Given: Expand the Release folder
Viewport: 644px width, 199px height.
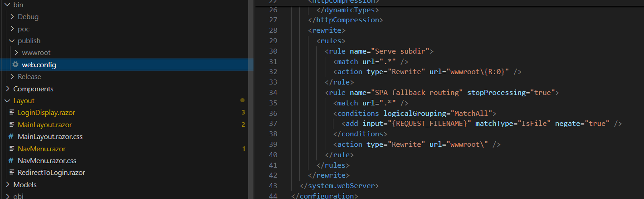Looking at the screenshot, I should tap(12, 77).
